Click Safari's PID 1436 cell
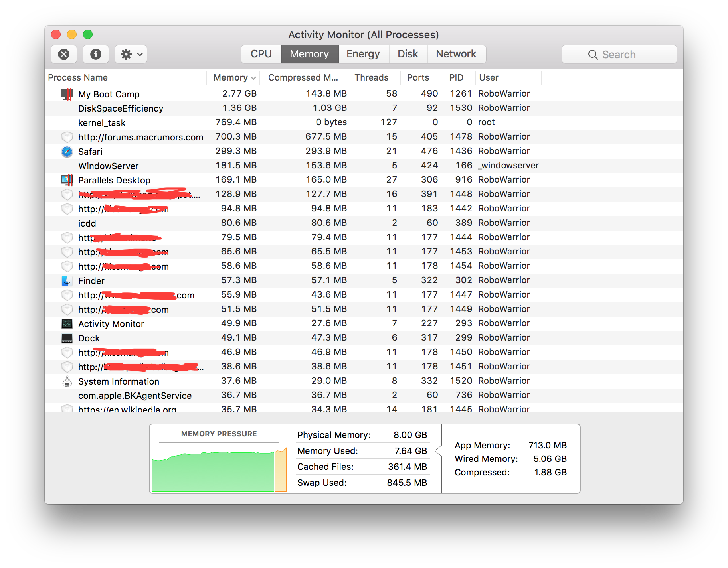 pyautogui.click(x=461, y=151)
